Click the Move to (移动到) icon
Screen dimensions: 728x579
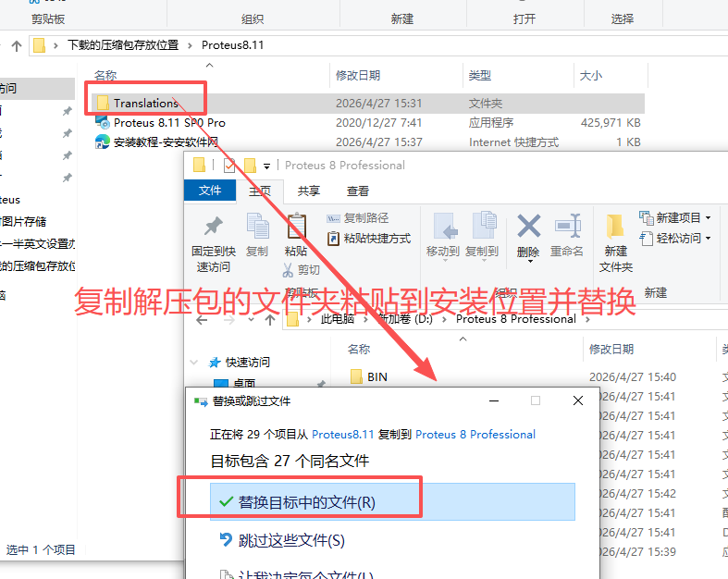pyautogui.click(x=444, y=226)
